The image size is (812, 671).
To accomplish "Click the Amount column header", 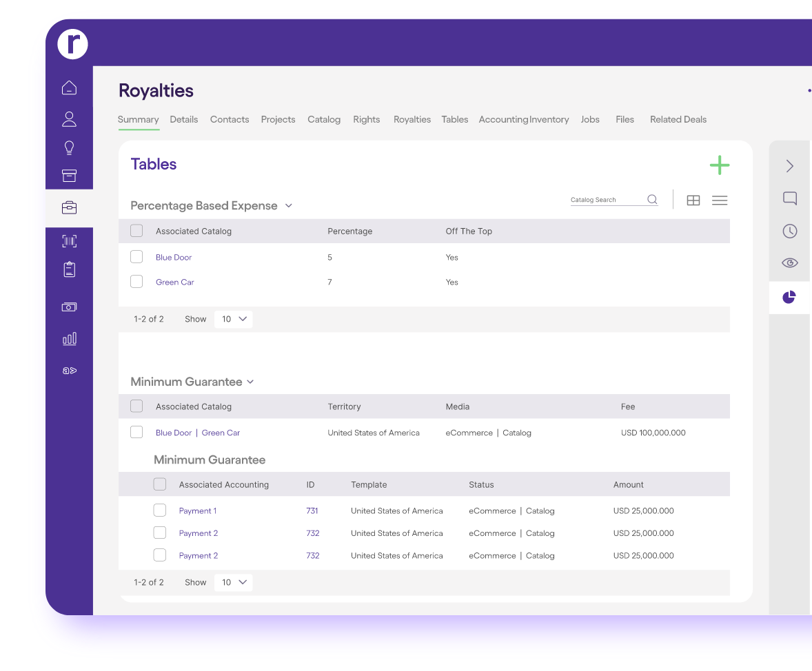I will (x=628, y=484).
